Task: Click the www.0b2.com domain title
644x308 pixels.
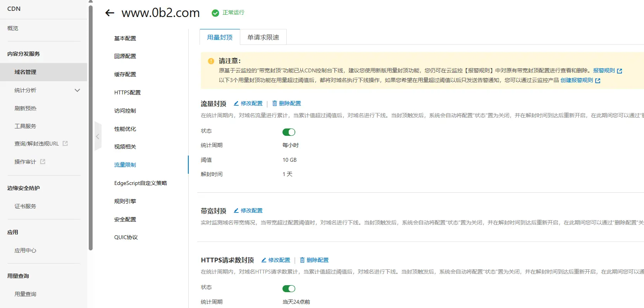Action: pos(160,13)
